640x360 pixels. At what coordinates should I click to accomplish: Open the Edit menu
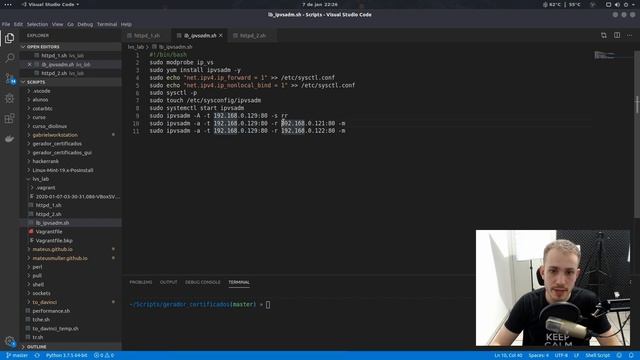pos(18,24)
